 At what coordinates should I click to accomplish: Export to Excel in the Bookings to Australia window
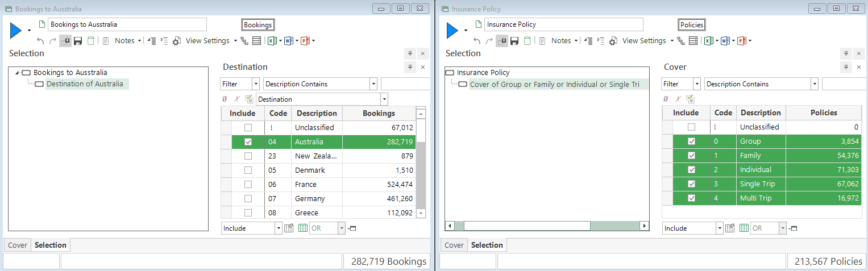pos(272,41)
